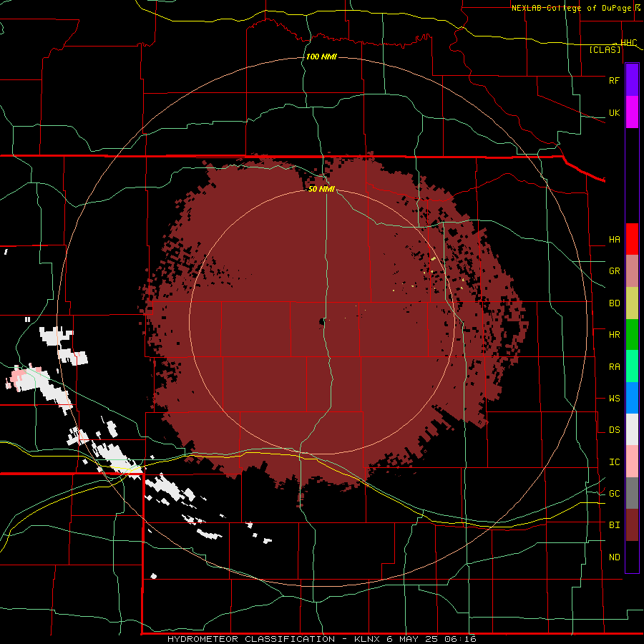Click the BI dark red swatch
Viewport: 644px width, 644px height.
tap(632, 525)
